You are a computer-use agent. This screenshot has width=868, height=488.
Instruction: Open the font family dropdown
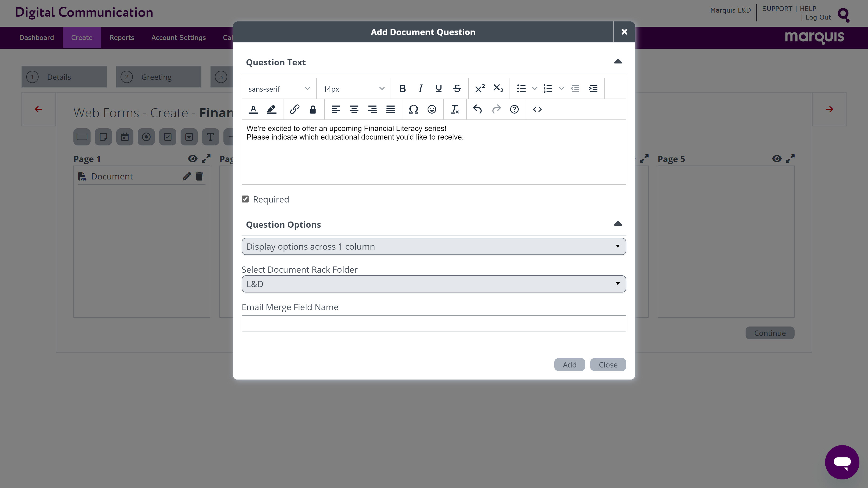coord(279,89)
